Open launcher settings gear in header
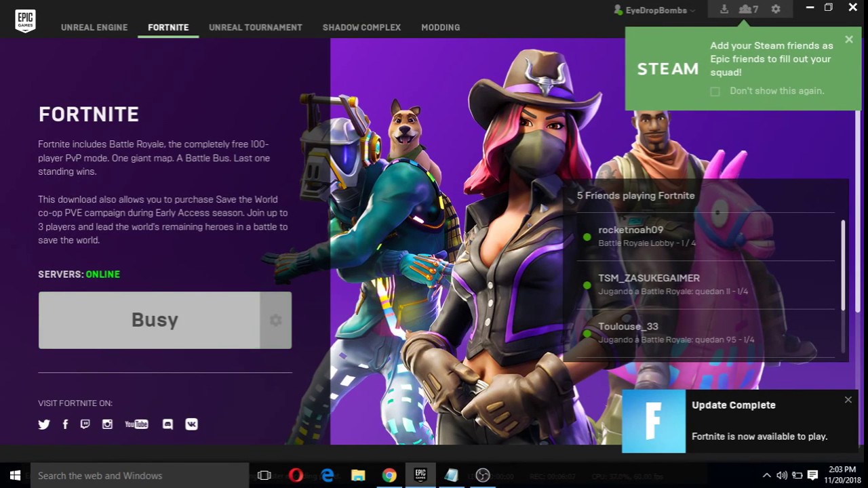868x488 pixels. [776, 9]
